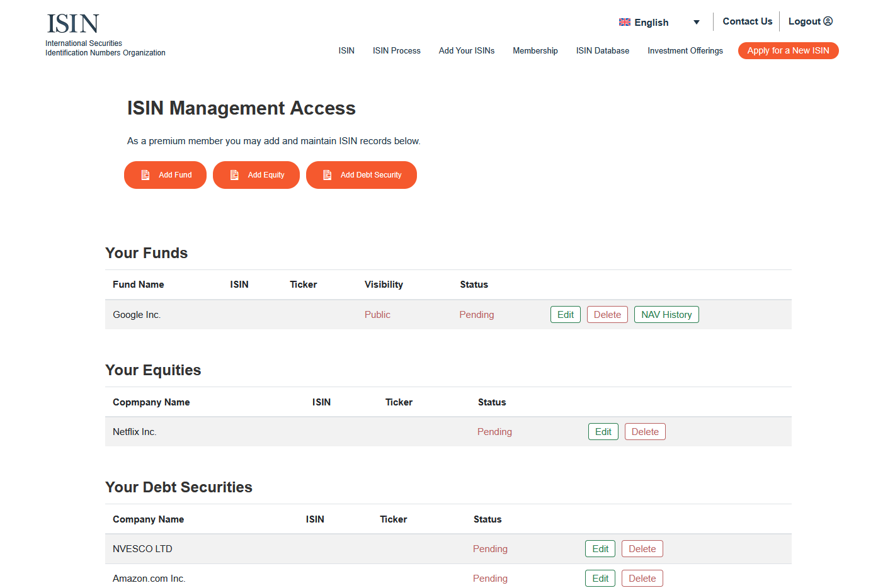Click the Add Equity button
This screenshot has width=878, height=588.
click(256, 175)
